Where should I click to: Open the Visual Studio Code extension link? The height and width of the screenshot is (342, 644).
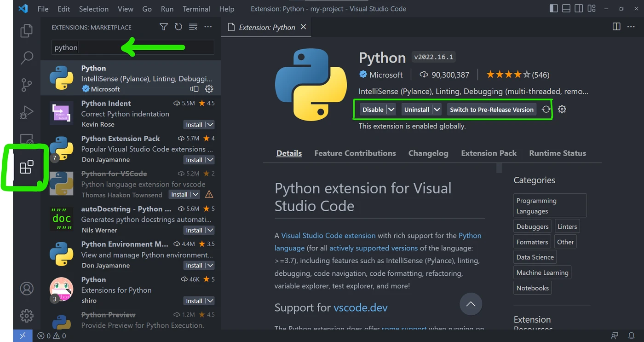[x=328, y=235]
